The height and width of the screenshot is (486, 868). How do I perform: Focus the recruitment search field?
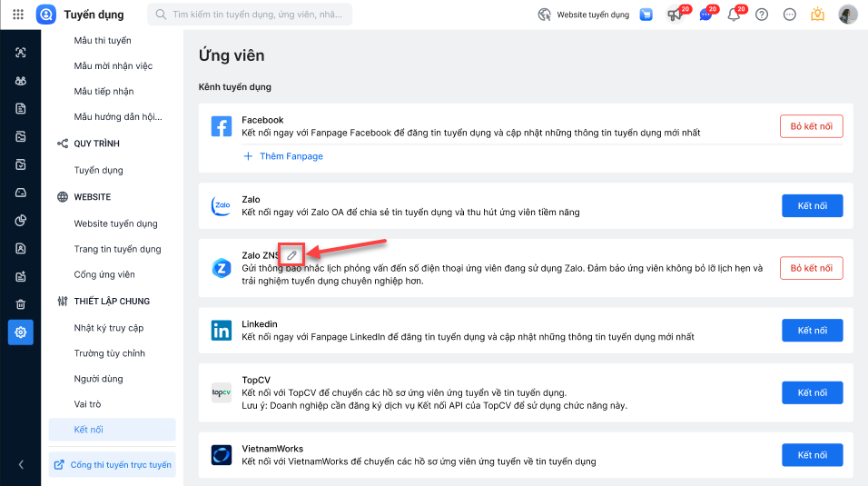pyautogui.click(x=250, y=15)
